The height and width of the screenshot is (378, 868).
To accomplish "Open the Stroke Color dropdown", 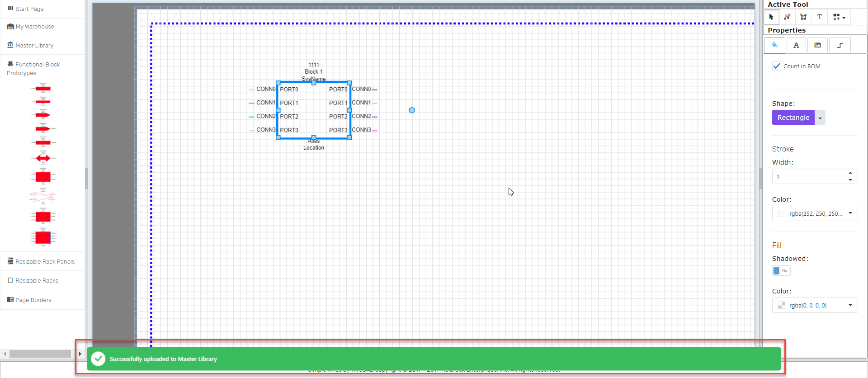I will 815,213.
